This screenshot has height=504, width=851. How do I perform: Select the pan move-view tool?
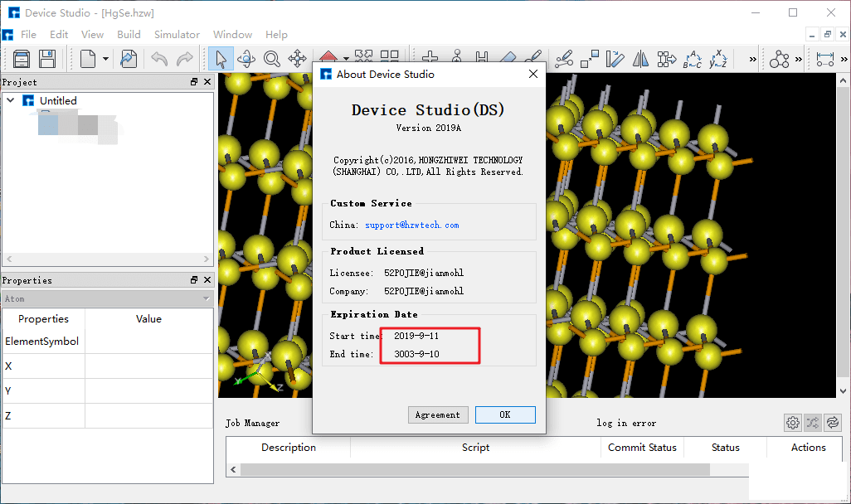click(x=298, y=59)
